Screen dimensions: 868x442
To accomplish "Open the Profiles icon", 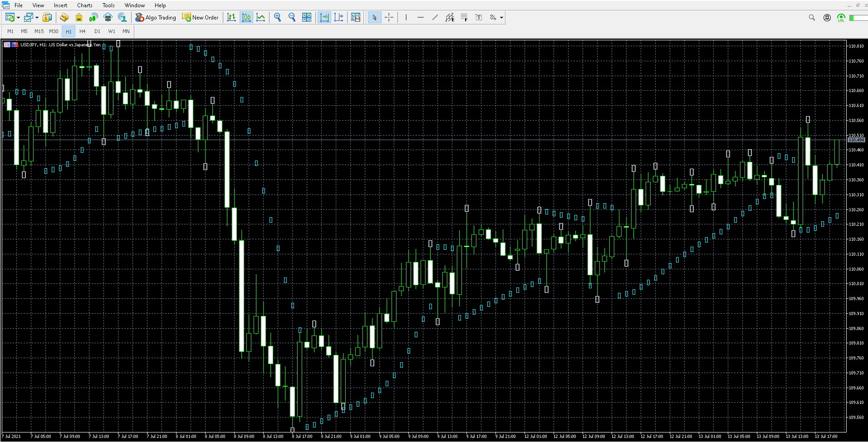I will tap(28, 17).
